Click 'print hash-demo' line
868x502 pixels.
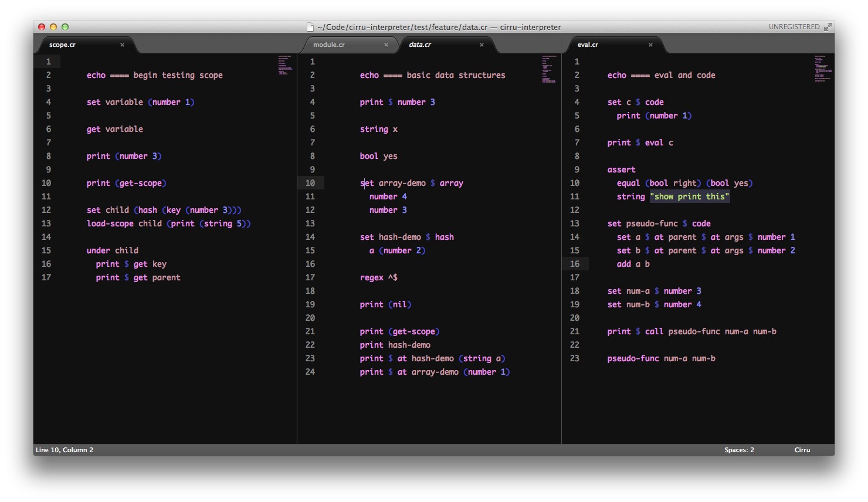click(395, 345)
